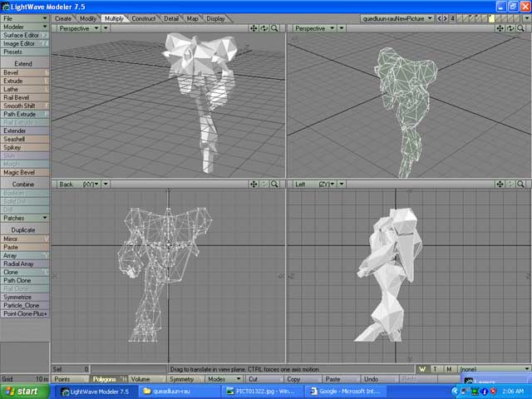Viewport: 532px width, 399px height.
Task: Click pan icon in Left (ZY) viewport
Action: coord(500,184)
